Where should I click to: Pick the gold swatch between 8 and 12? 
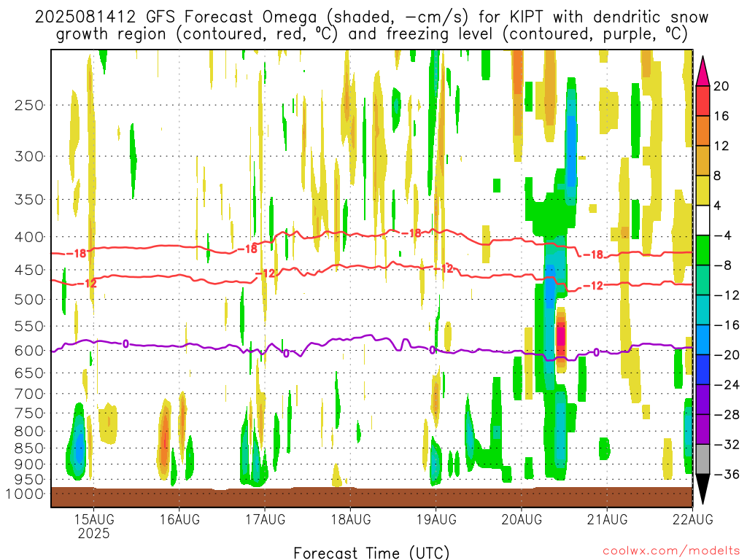(703, 160)
